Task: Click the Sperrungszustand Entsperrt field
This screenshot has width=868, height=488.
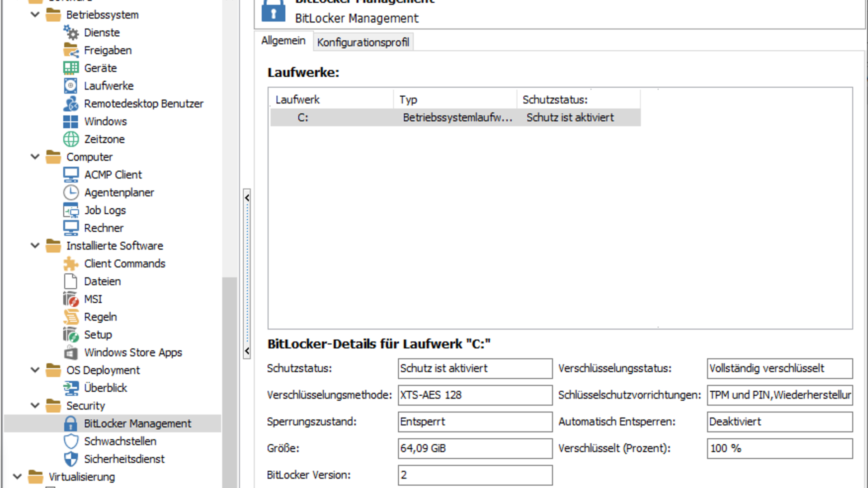Action: click(x=475, y=422)
